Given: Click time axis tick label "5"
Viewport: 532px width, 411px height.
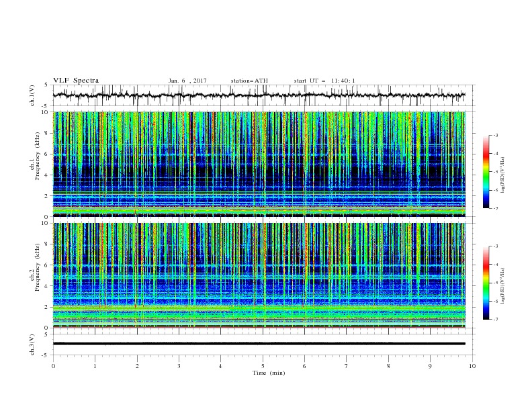Looking at the screenshot, I should point(263,366).
